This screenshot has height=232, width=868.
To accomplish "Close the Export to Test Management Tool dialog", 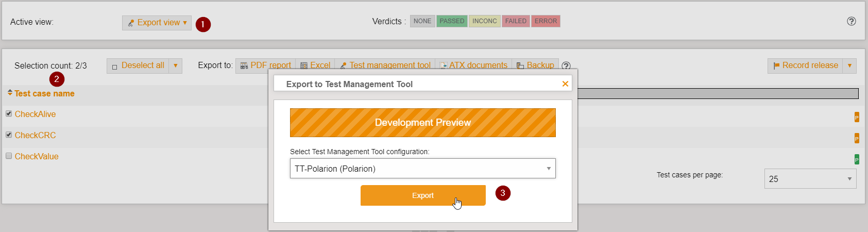I will click(565, 84).
